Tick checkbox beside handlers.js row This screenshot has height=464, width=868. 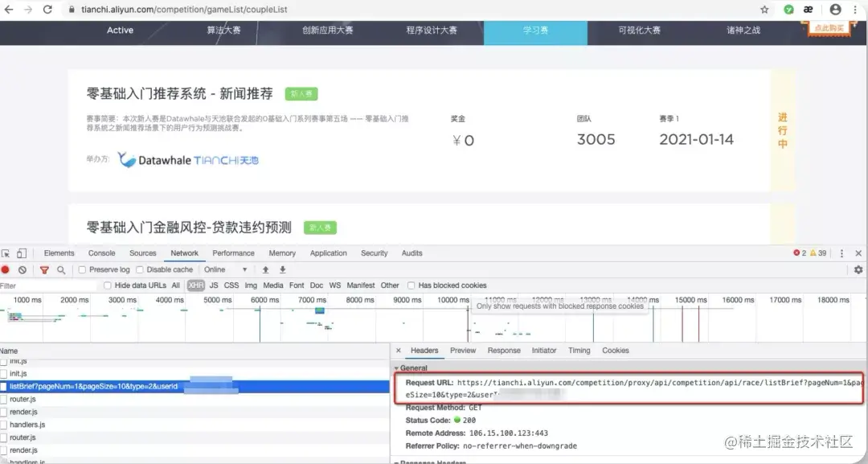[x=3, y=425]
